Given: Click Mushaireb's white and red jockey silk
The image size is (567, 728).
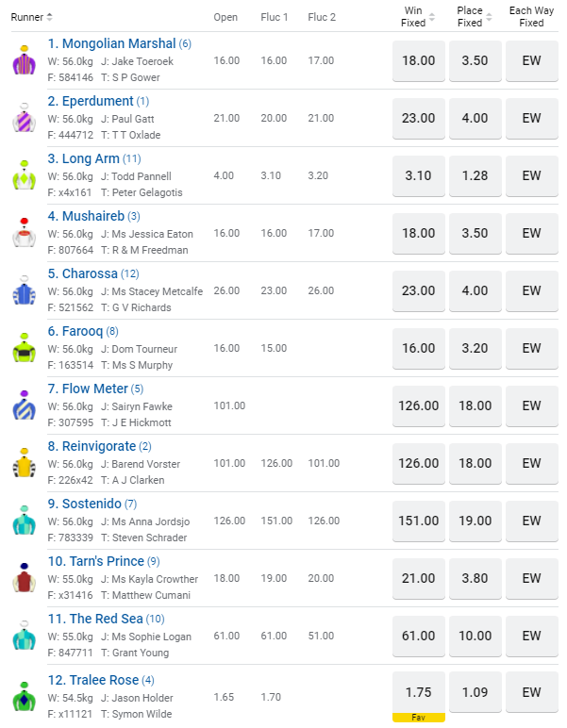Looking at the screenshot, I should point(24,234).
